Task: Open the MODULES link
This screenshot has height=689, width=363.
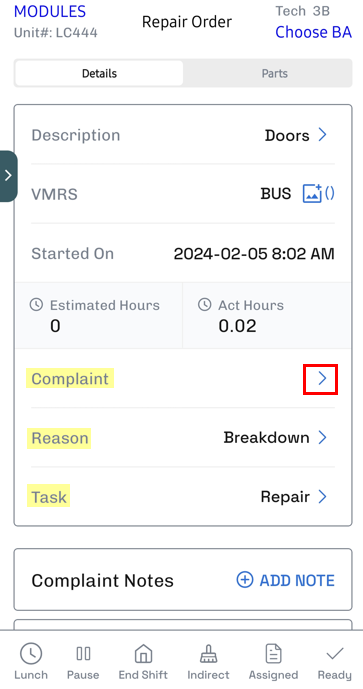Action: click(x=50, y=11)
